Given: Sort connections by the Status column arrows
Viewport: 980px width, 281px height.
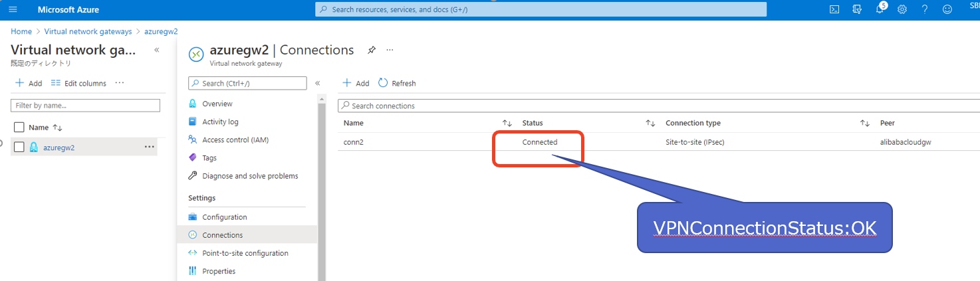Looking at the screenshot, I should (x=651, y=123).
